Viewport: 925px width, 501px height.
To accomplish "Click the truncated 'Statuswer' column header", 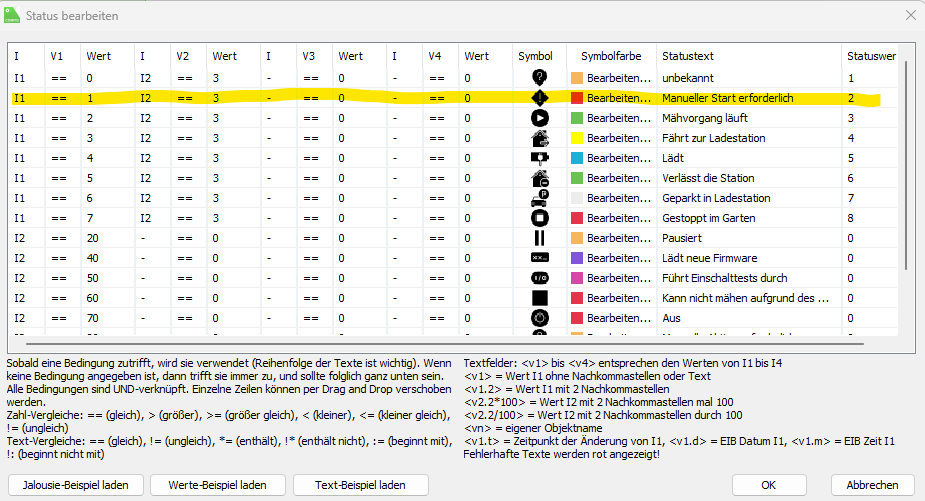I will coord(871,56).
